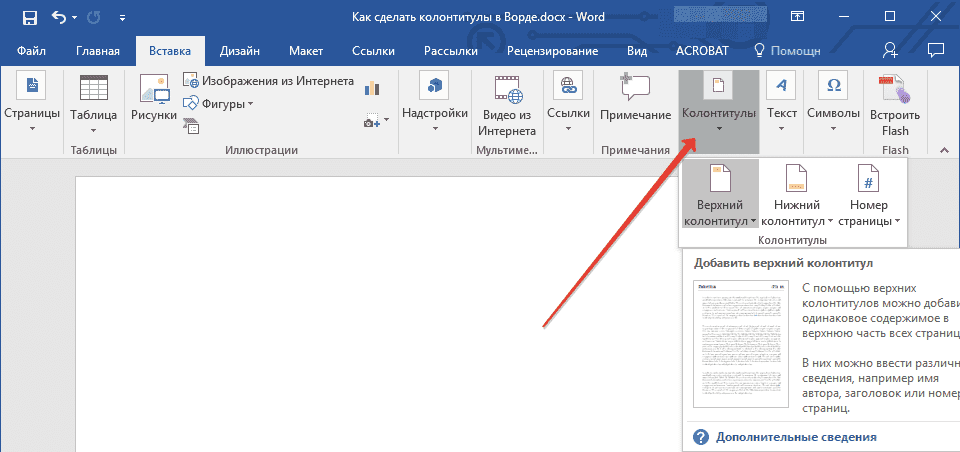This screenshot has width=960, height=452.
Task: Click Изображения из Интернета
Action: [269, 81]
